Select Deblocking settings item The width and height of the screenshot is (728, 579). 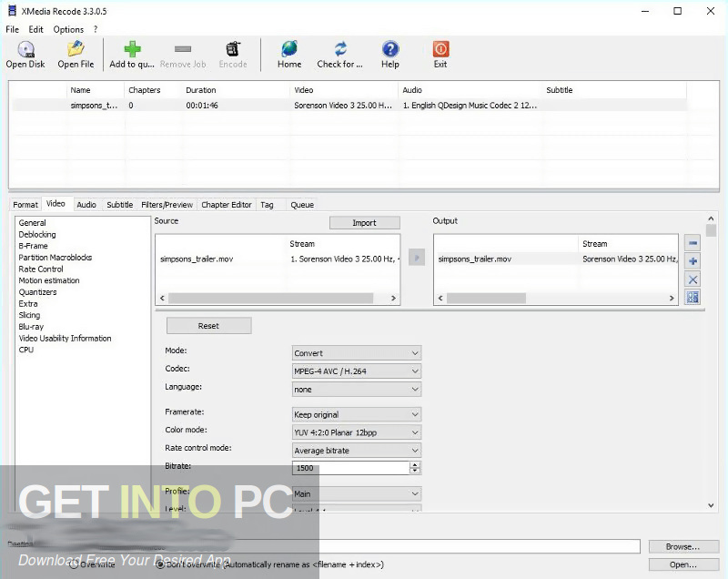pos(37,235)
